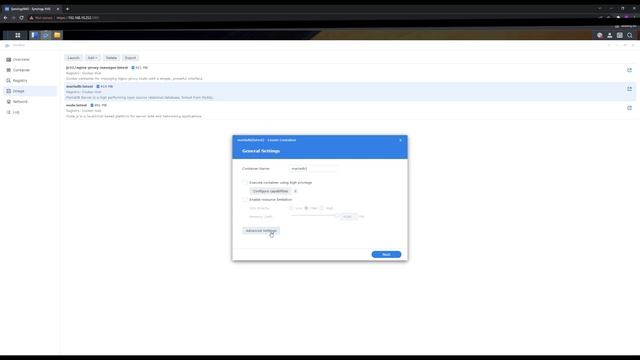Select the mariadb:latest image name
The image size is (640, 360).
pos(80,87)
